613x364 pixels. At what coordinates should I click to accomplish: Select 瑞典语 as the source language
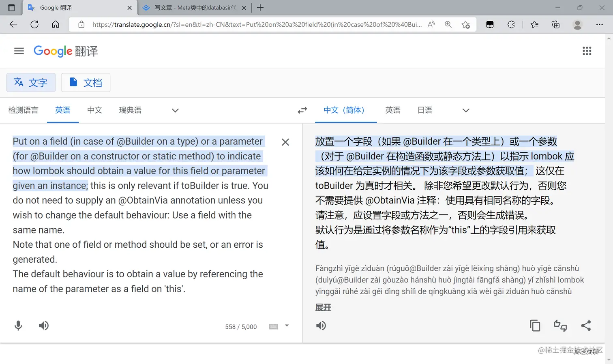(130, 110)
